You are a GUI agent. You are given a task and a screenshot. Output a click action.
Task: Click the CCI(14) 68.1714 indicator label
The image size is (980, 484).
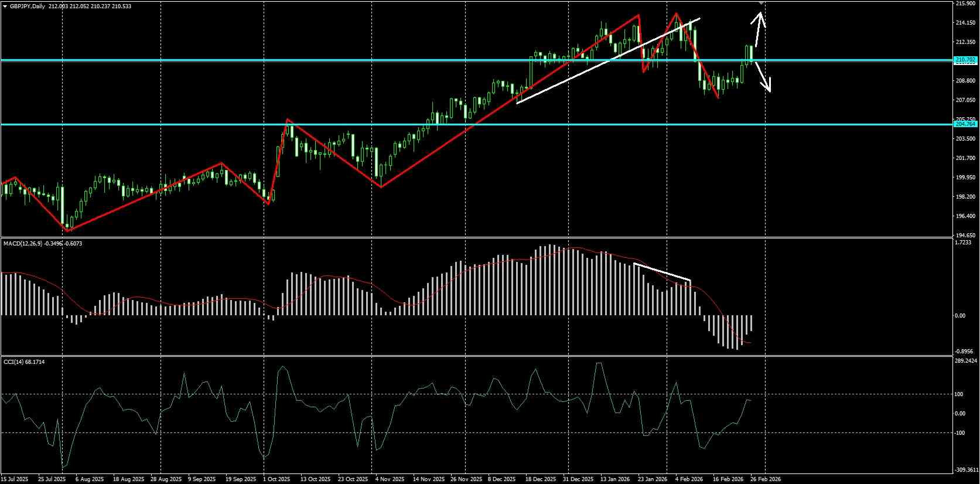24,362
